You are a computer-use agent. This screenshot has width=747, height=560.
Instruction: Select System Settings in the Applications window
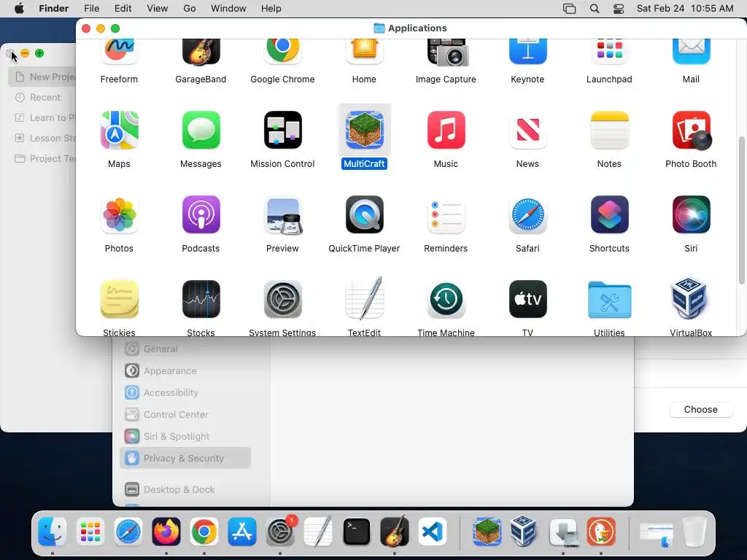[x=283, y=299]
